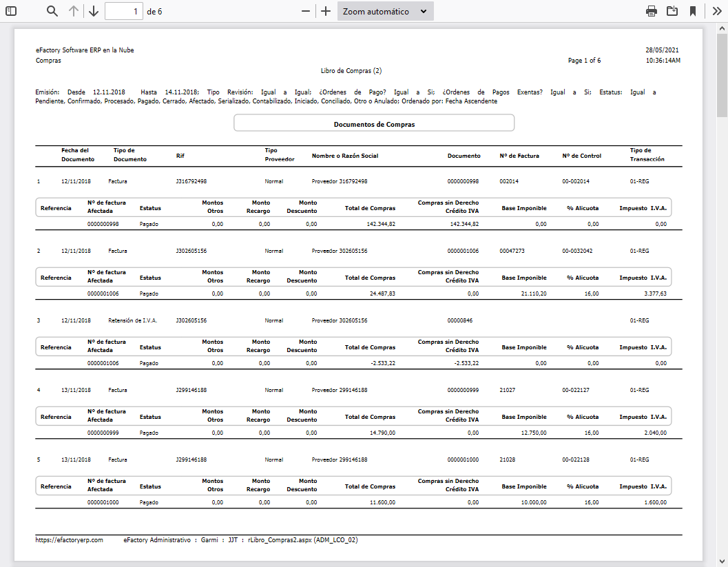Viewport: 728px width, 567px height.
Task: Save the PDF with the download icon
Action: click(x=672, y=11)
